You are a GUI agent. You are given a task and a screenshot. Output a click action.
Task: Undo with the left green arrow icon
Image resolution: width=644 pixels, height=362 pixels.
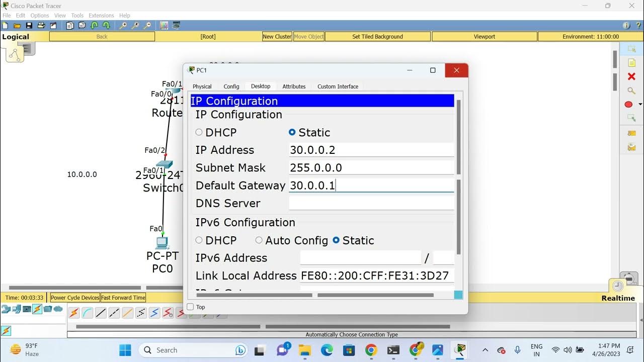coord(94,25)
